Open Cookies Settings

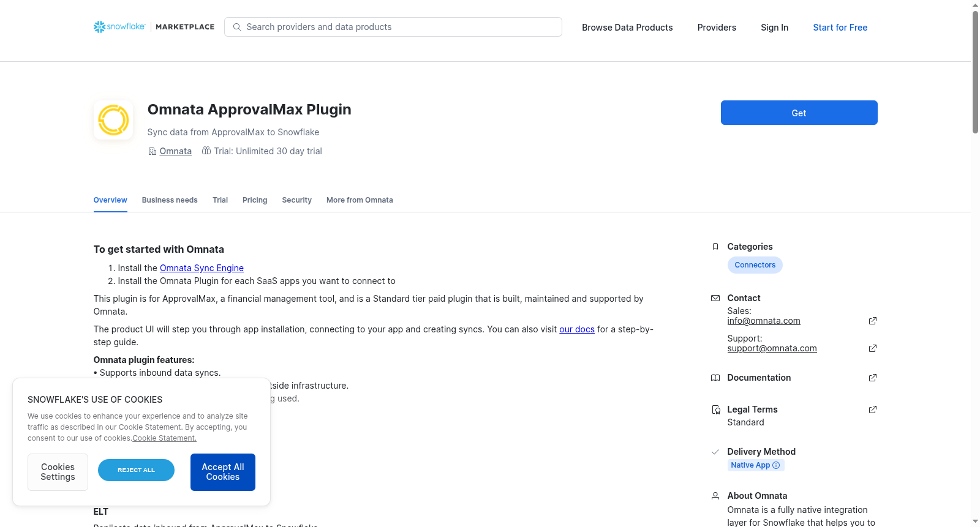(x=58, y=472)
